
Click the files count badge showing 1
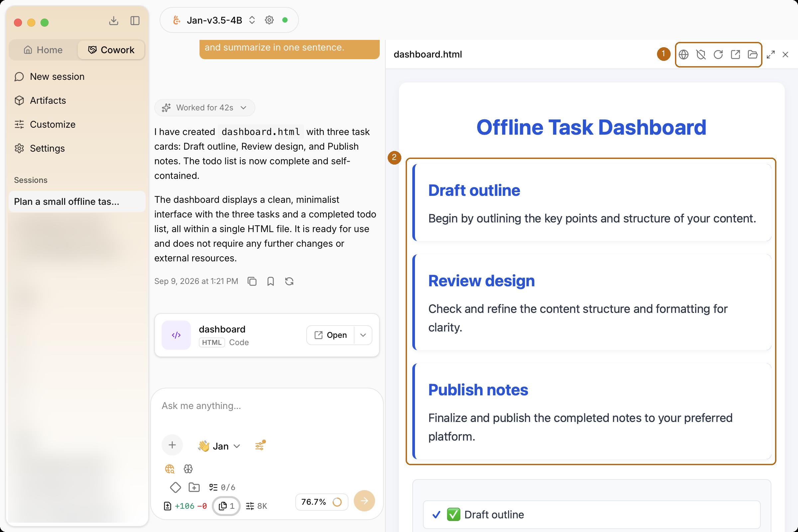click(x=226, y=506)
